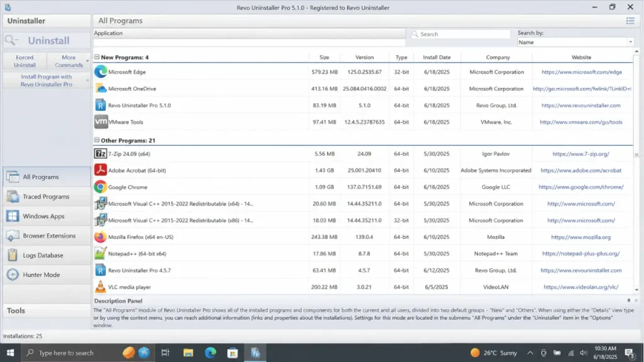Viewport: 644px width, 362px height.
Task: Click the Visual C++ x86 Redistributable icon
Action: click(100, 221)
